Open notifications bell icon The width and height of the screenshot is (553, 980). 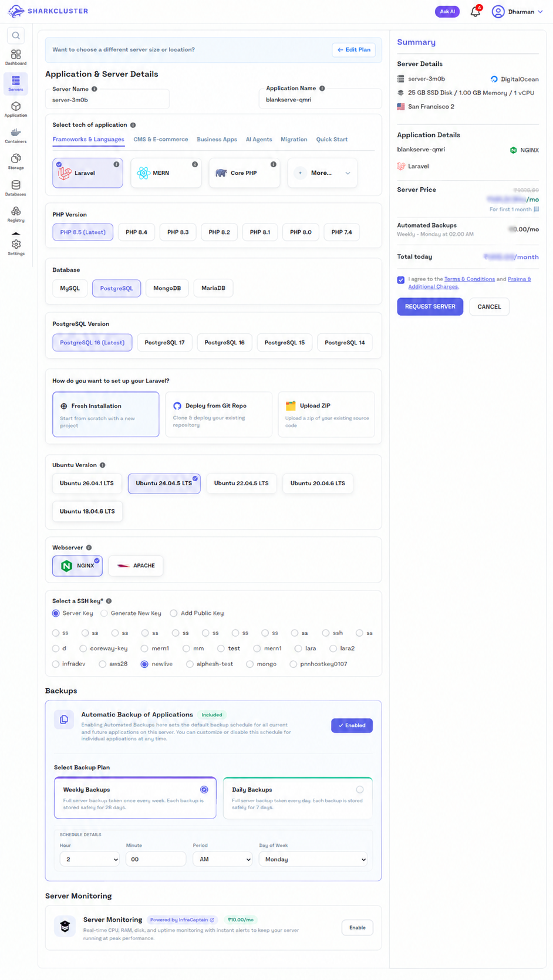[x=476, y=12]
